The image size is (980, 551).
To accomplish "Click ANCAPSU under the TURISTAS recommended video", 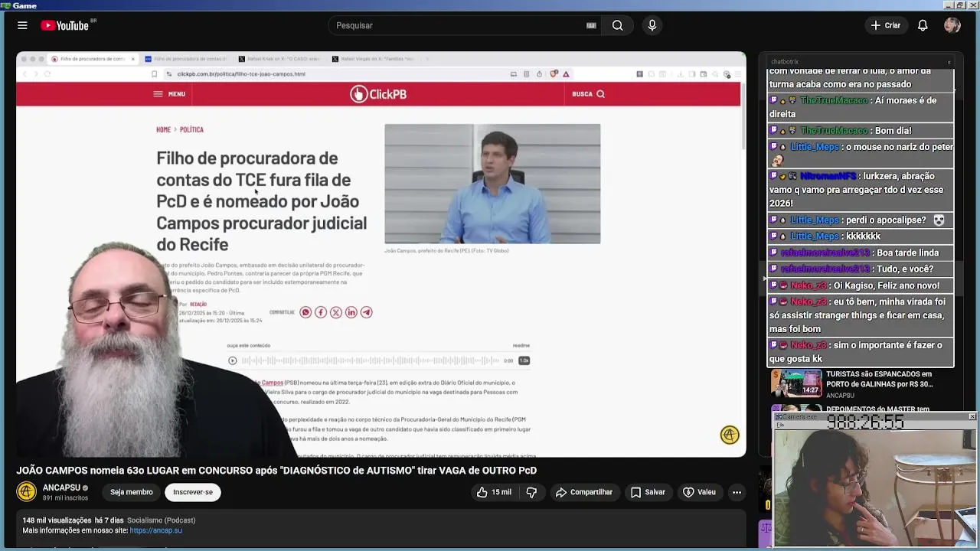I will click(x=840, y=396).
